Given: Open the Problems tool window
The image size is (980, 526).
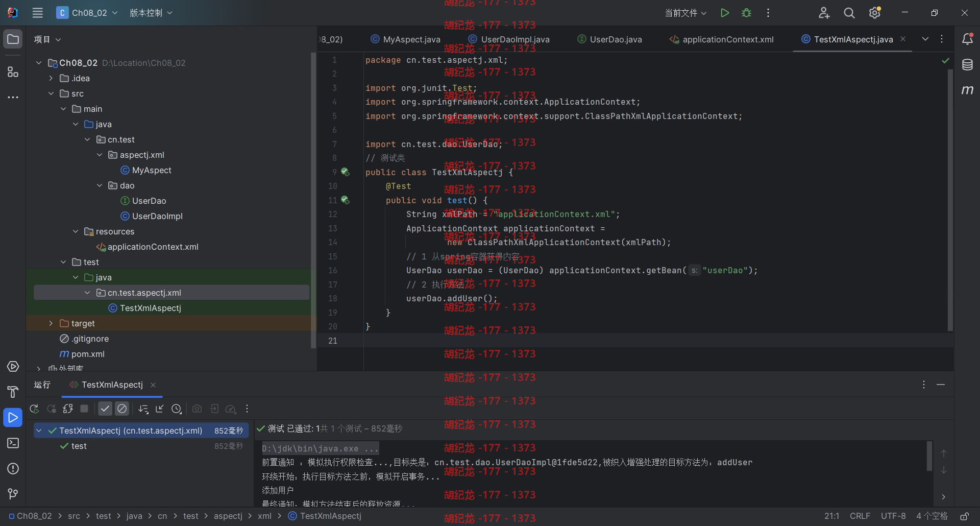Looking at the screenshot, I should 13,469.
